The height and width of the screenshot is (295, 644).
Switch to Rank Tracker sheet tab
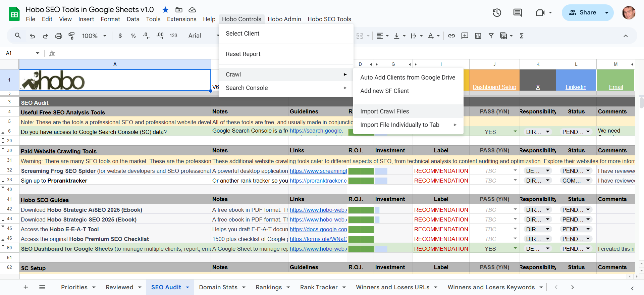[x=319, y=287]
